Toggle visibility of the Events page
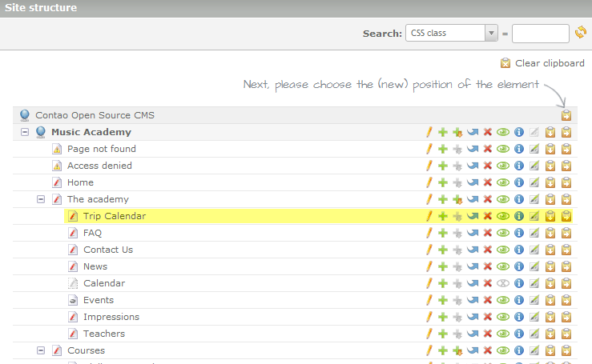This screenshot has height=364, width=592. 503,300
